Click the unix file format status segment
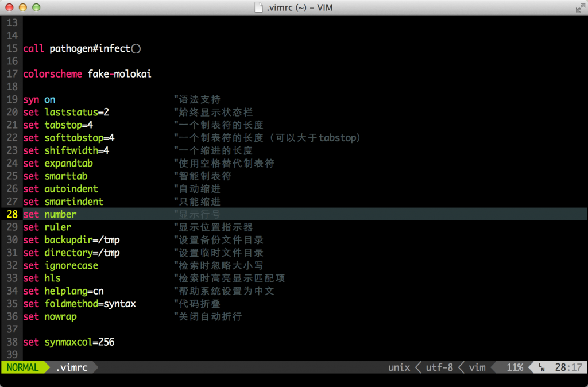Screen dimensions: 588x387 pyautogui.click(x=399, y=367)
